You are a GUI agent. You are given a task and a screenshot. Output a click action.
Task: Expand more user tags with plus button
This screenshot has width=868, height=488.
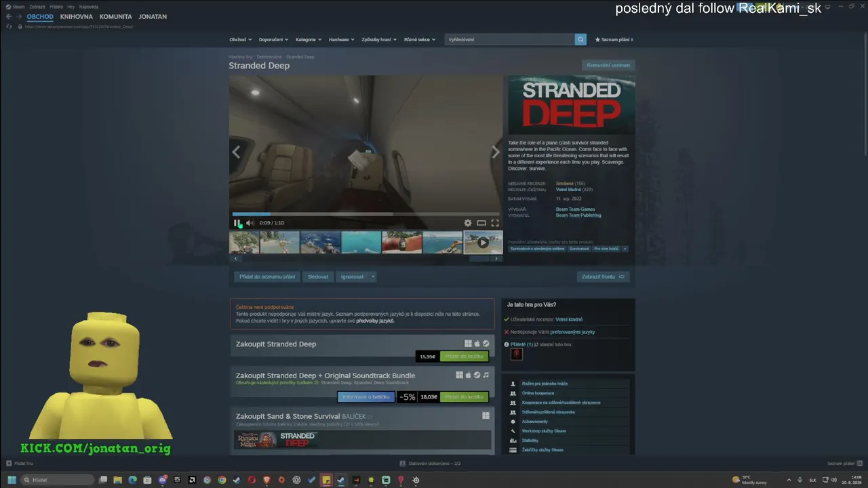pyautogui.click(x=625, y=249)
